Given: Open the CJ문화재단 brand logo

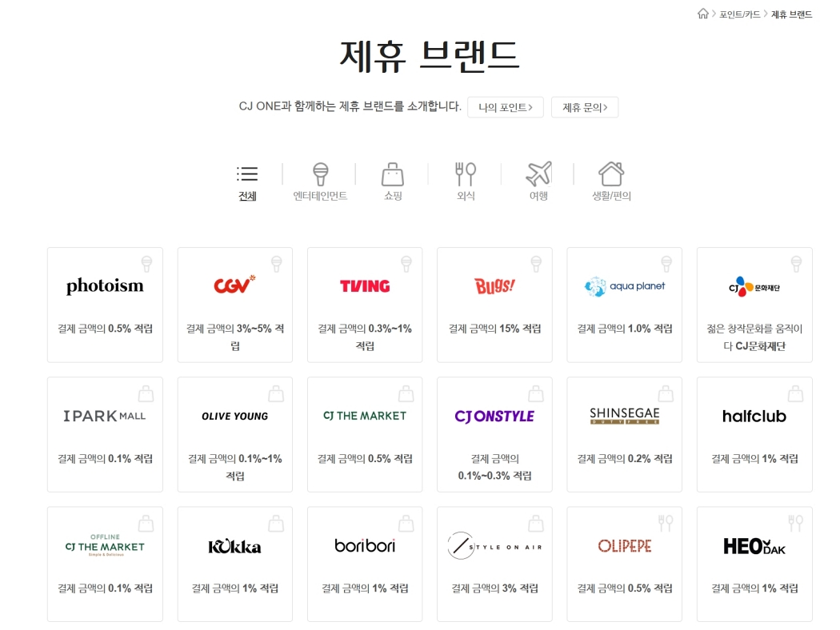Looking at the screenshot, I should pyautogui.click(x=754, y=286).
